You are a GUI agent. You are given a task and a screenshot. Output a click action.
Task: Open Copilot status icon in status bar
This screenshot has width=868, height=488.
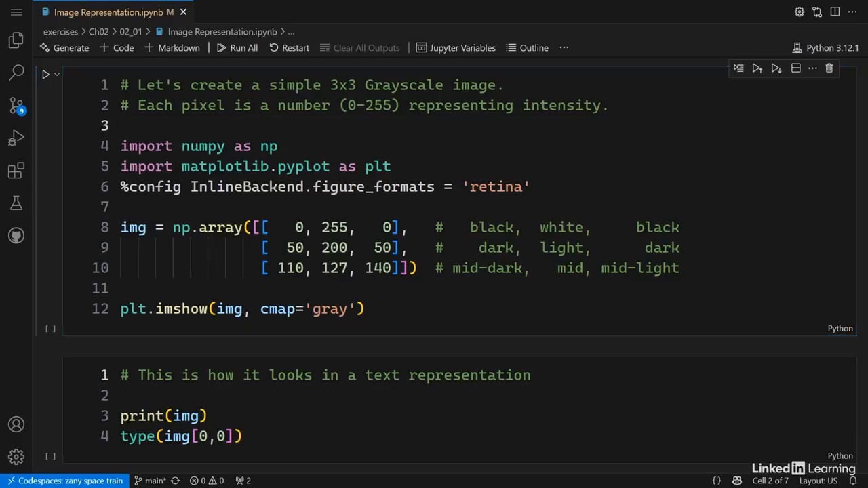pos(737,481)
